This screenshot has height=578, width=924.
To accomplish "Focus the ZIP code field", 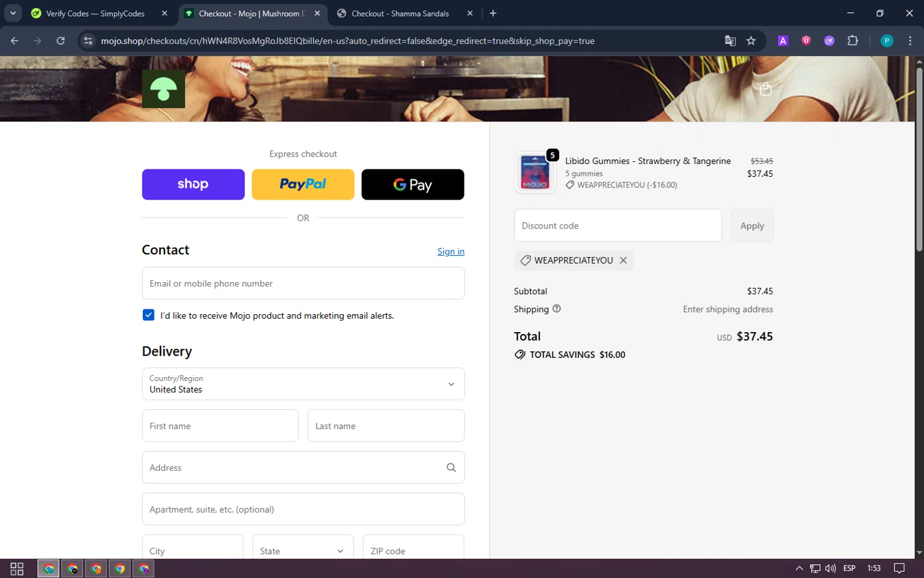I will [x=413, y=547].
